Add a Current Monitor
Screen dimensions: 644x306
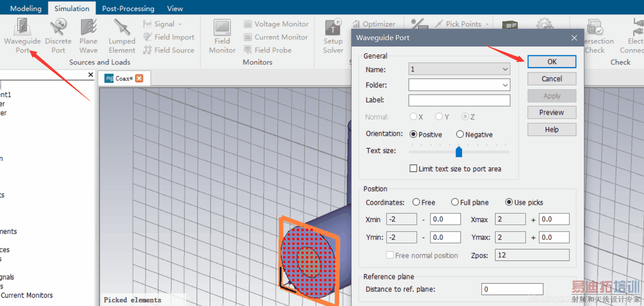pyautogui.click(x=276, y=37)
